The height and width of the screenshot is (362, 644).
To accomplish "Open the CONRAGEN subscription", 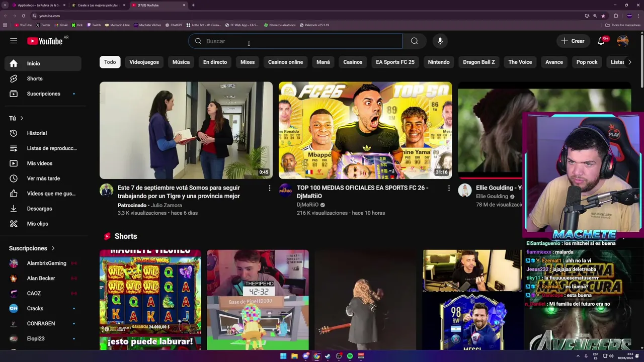I will [x=43, y=324].
